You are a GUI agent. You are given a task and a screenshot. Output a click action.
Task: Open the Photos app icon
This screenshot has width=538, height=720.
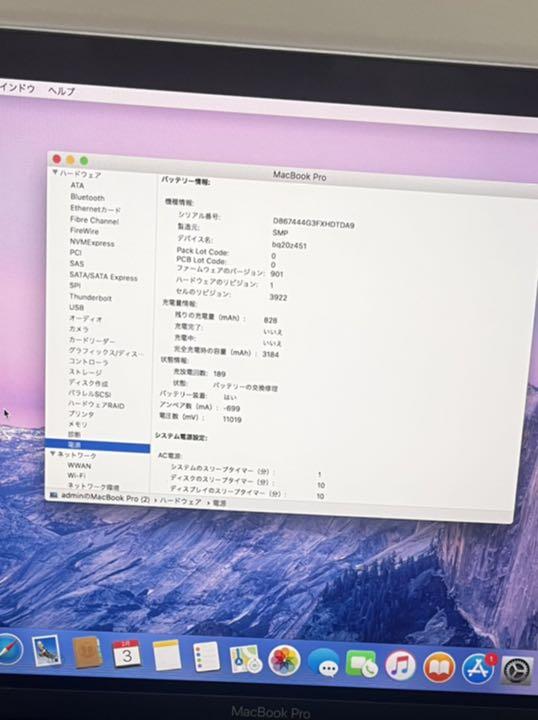(x=284, y=661)
